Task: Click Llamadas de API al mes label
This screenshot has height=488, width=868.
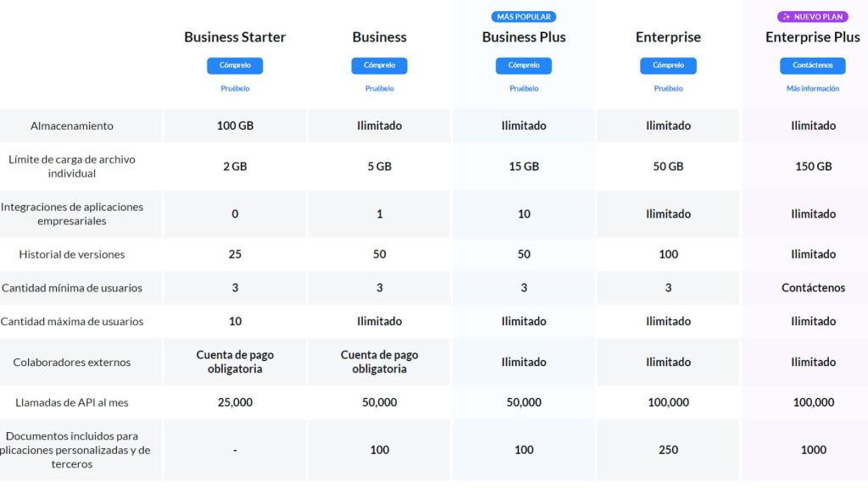Action: coord(72,402)
